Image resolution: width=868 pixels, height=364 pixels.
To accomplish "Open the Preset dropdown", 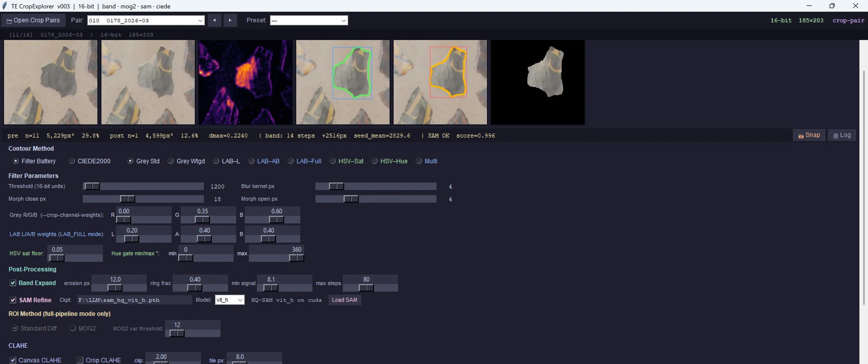I will (309, 20).
